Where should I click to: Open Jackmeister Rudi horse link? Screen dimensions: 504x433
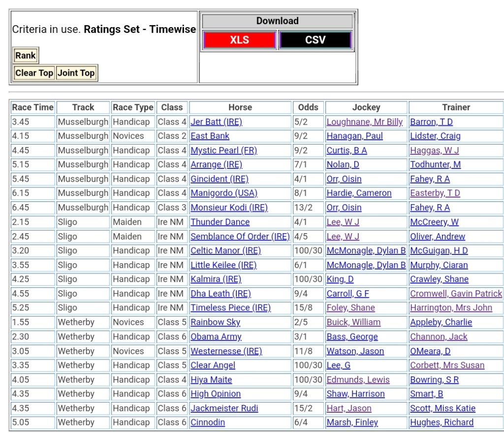pos(224,408)
